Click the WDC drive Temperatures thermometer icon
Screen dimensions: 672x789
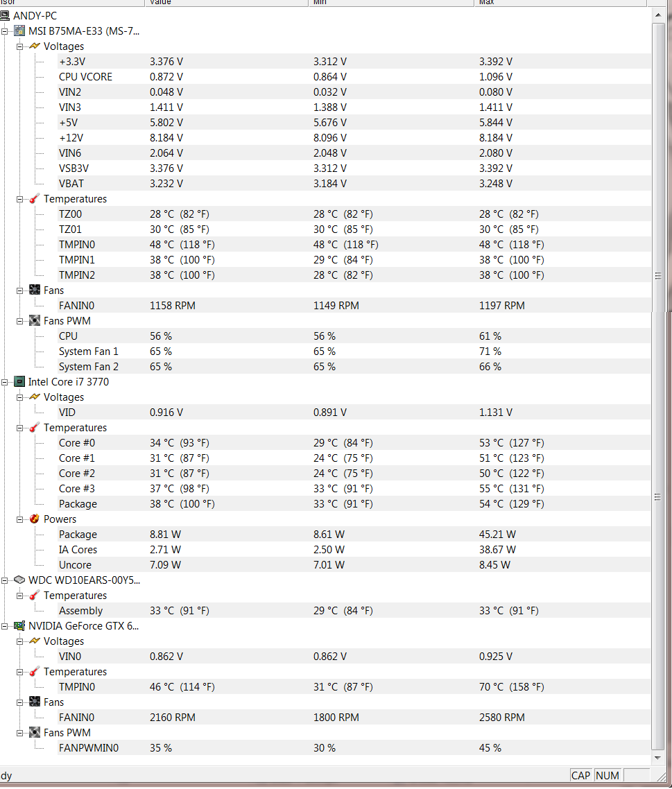34,596
